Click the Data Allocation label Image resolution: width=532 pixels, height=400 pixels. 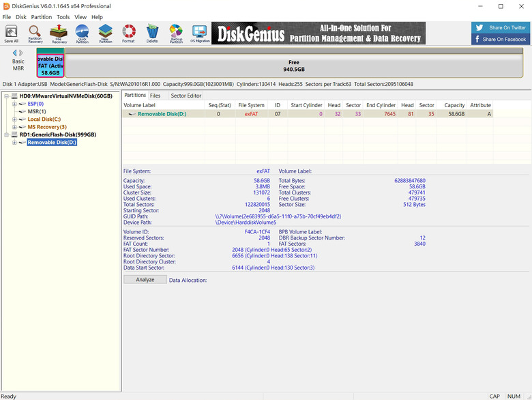coord(188,280)
